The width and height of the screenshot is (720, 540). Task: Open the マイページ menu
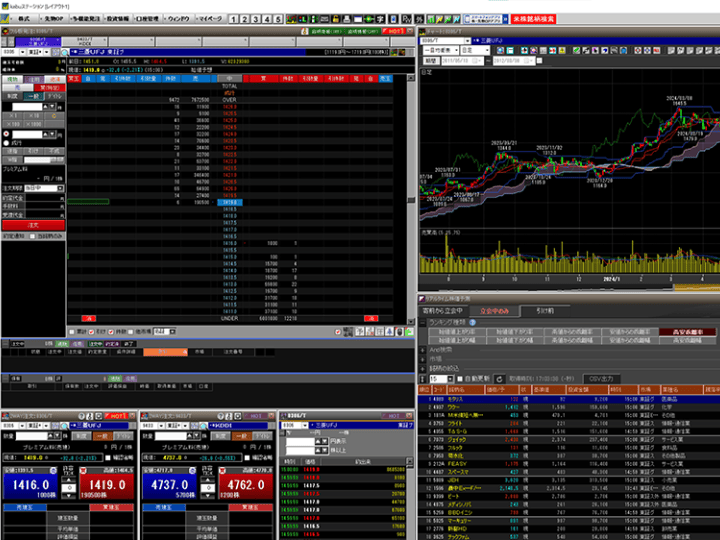pos(210,19)
